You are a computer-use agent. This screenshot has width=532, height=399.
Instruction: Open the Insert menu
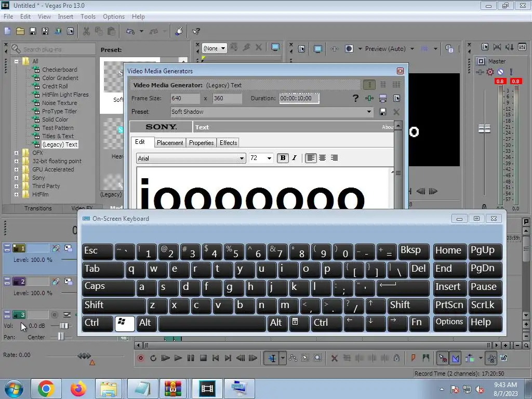tap(65, 16)
